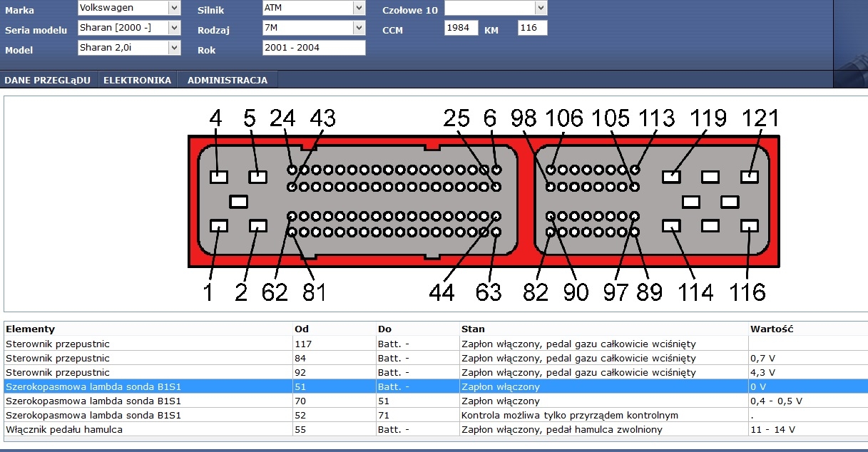Image resolution: width=868 pixels, height=452 pixels.
Task: Click the lambda sonda row with pin 70
Action: [436, 401]
